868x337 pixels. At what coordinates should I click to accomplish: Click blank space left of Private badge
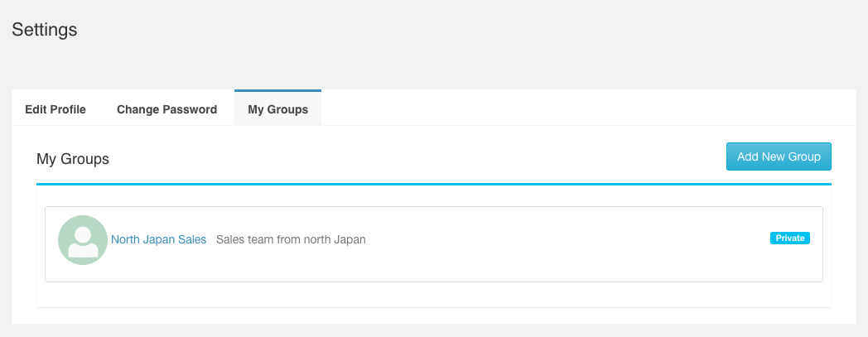point(580,240)
